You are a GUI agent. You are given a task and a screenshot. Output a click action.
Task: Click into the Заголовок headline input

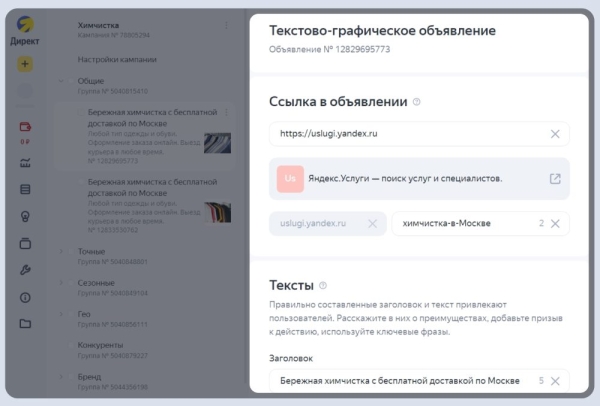[419, 381]
